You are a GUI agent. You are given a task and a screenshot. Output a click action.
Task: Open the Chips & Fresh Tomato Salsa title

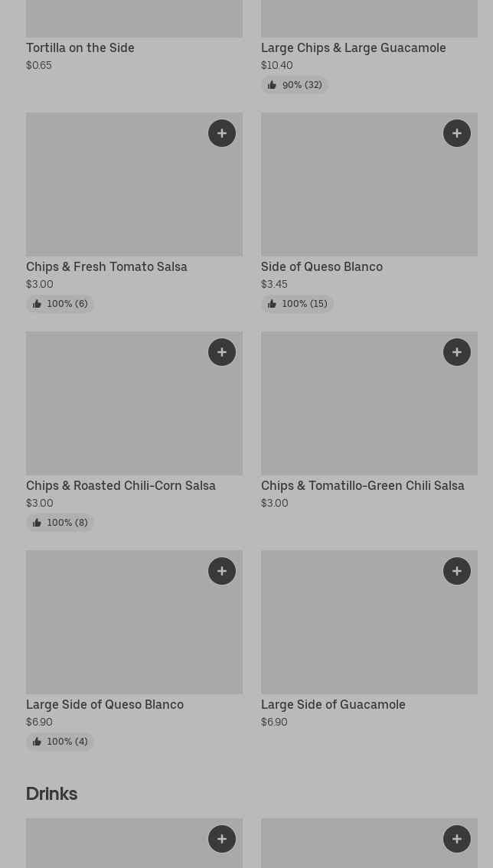pyautogui.click(x=106, y=266)
